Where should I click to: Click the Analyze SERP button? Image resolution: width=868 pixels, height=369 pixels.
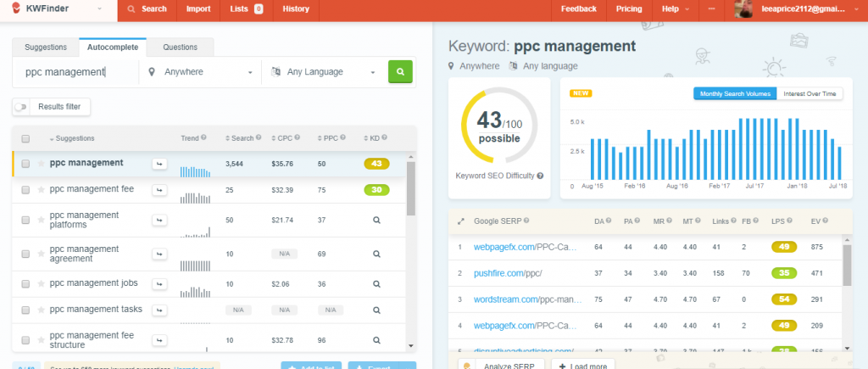[501, 365]
